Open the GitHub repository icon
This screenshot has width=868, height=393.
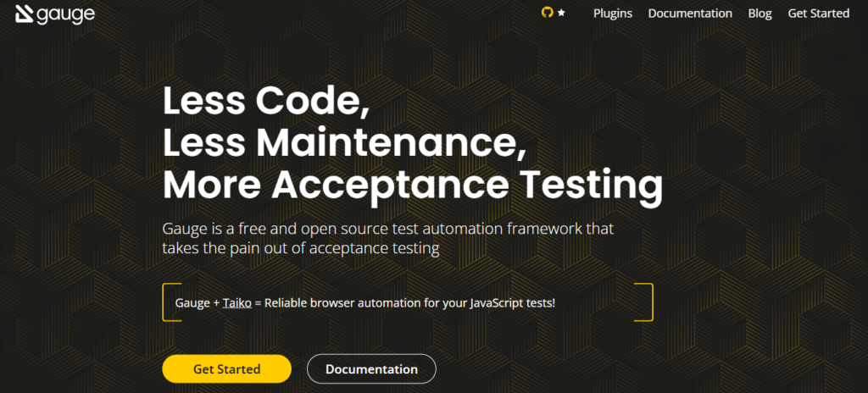[x=547, y=13]
